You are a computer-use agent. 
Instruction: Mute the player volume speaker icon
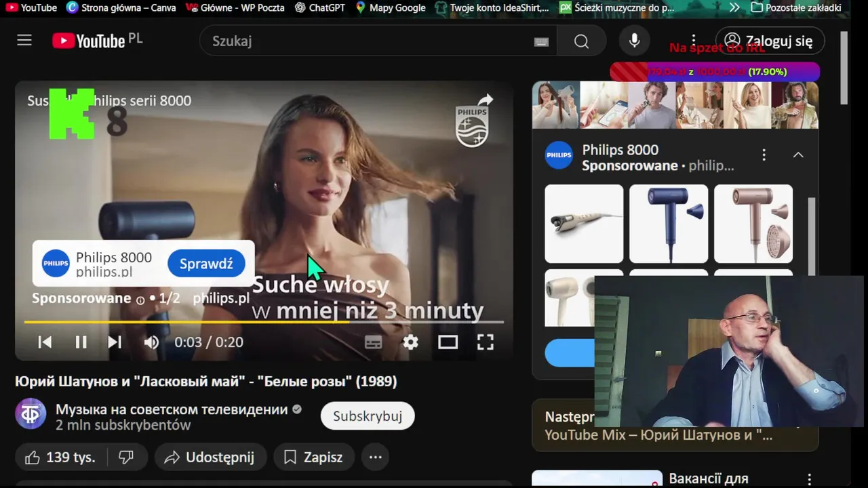tap(151, 342)
